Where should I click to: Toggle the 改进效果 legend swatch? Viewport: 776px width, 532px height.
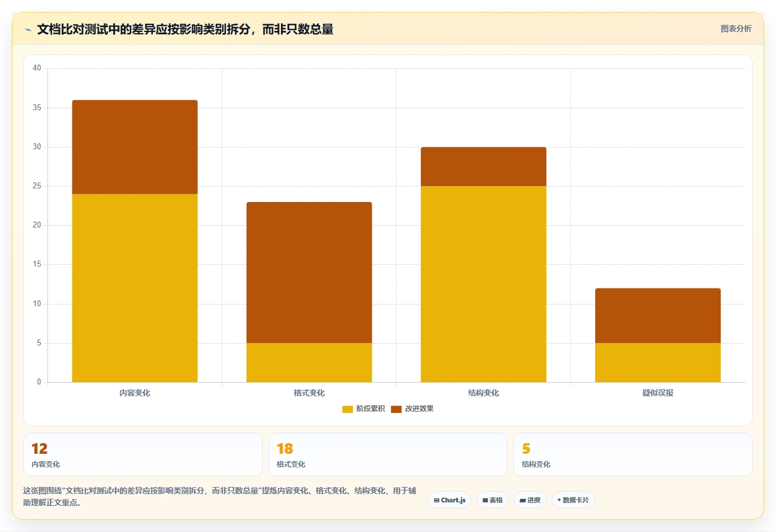[x=396, y=409]
